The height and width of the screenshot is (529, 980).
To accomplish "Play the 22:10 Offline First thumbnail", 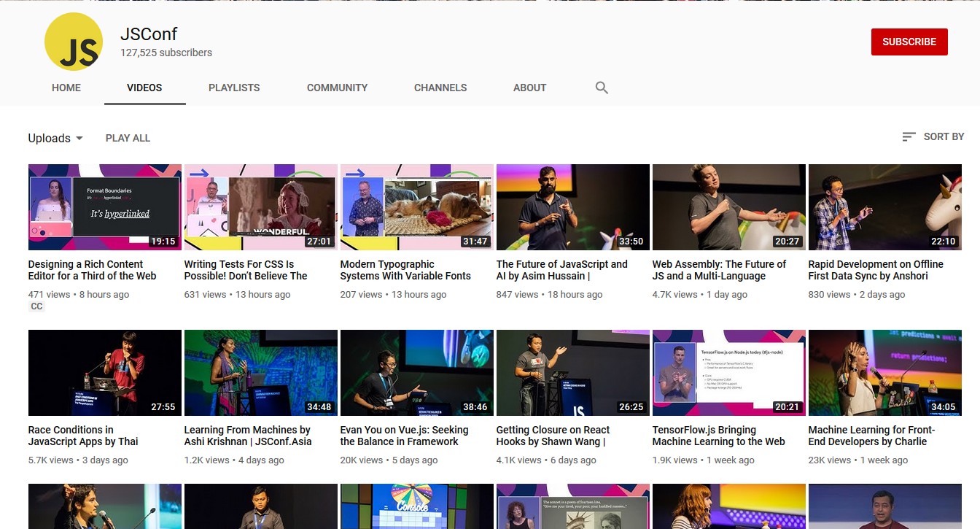I will (x=885, y=207).
